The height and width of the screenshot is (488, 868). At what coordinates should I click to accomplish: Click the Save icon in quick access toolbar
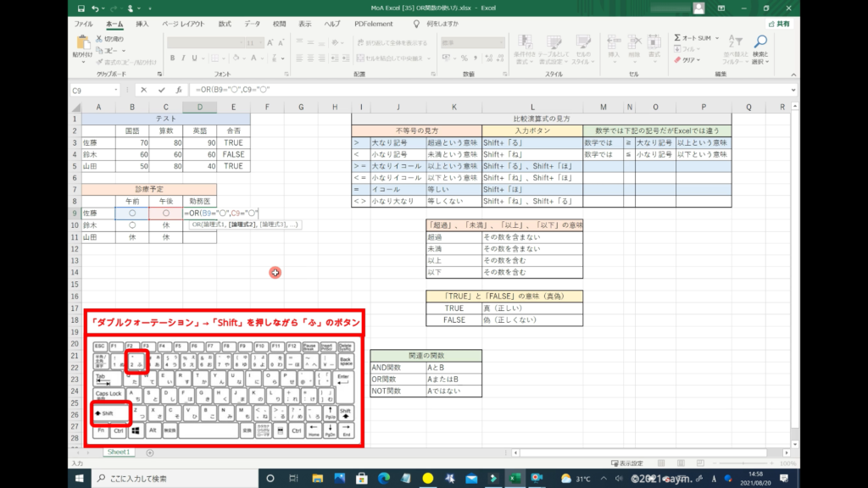[83, 8]
